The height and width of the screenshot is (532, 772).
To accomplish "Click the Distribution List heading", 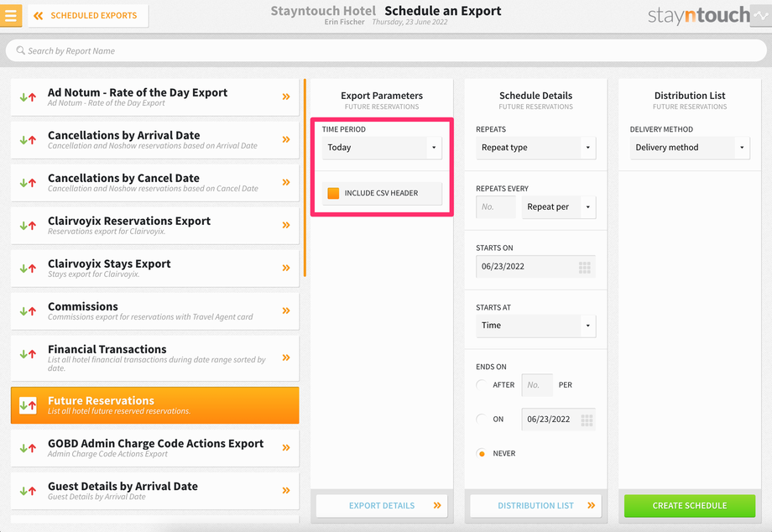I will point(690,96).
